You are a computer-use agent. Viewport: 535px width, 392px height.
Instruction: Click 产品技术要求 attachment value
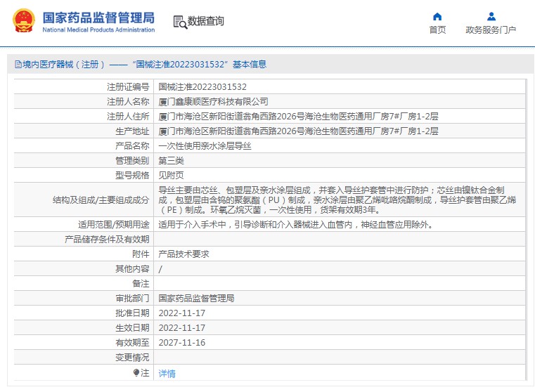pos(183,254)
